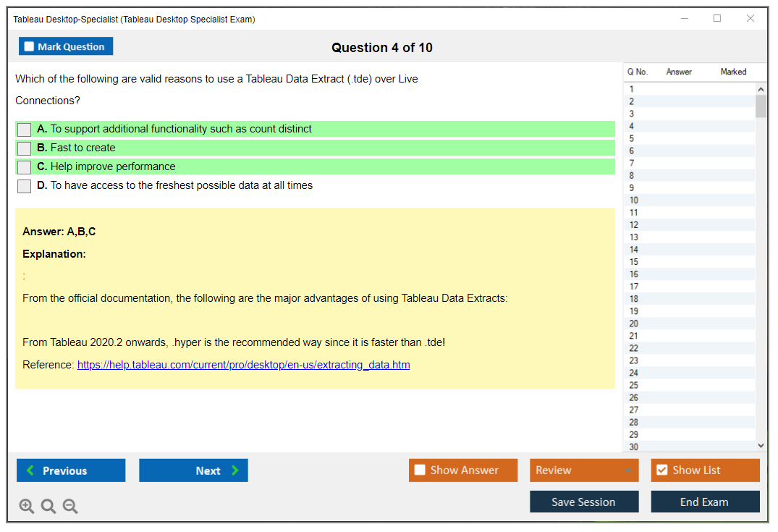Viewport: 778px width, 532px height.
Task: Select answer option A checkbox
Action: pos(25,130)
